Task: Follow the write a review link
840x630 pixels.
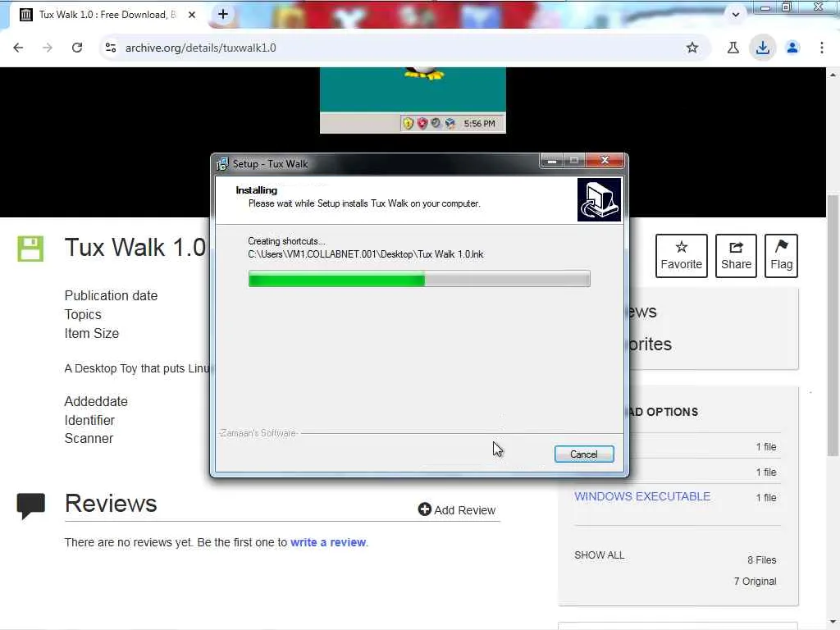Action: click(328, 543)
